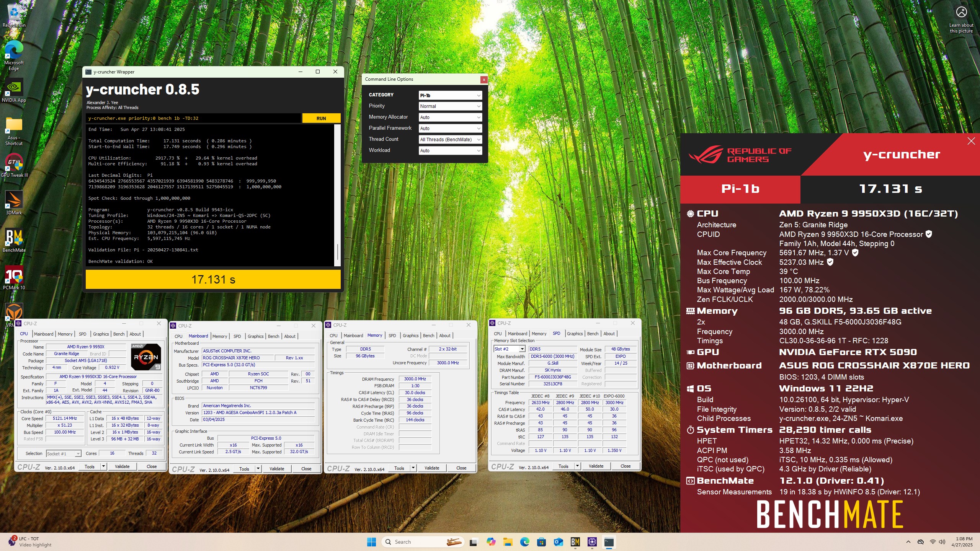Image resolution: width=980 pixels, height=551 pixels.
Task: Open the volume control in the tray
Action: [942, 542]
